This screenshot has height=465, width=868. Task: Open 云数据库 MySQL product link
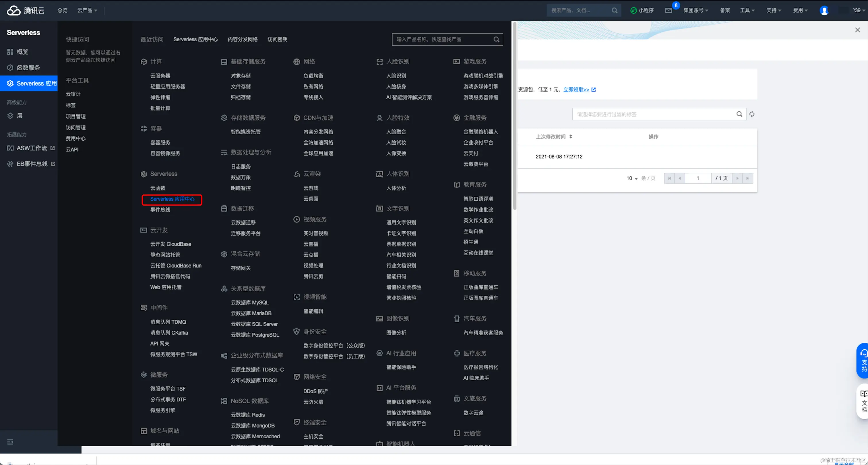pyautogui.click(x=250, y=303)
